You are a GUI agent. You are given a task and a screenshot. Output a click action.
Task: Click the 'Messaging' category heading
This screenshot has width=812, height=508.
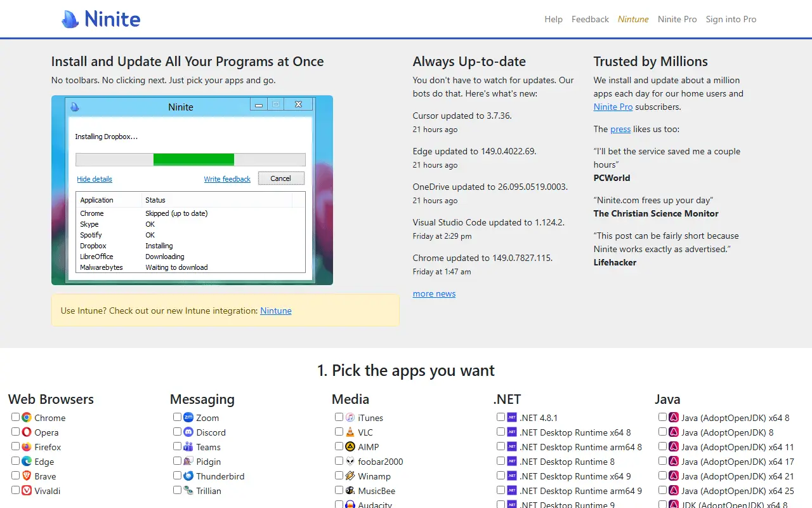click(202, 399)
